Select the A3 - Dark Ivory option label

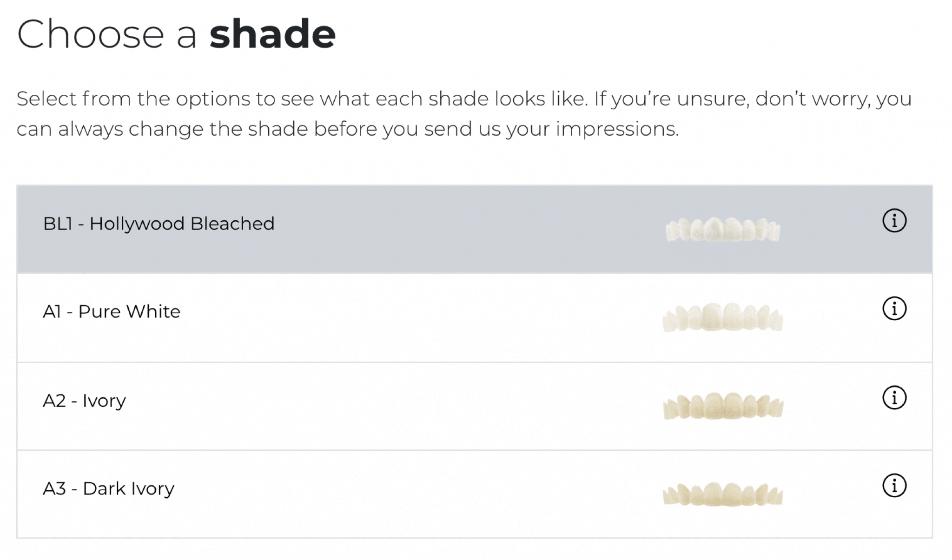[108, 489]
